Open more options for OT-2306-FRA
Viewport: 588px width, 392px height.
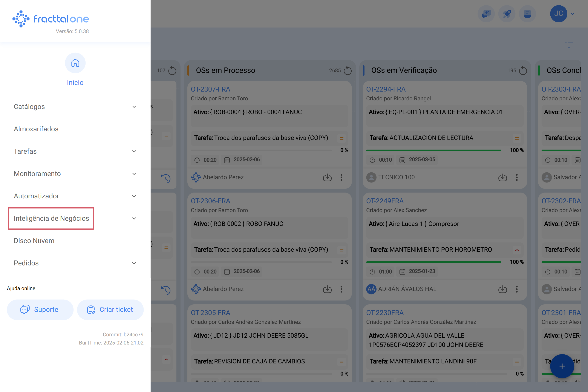pyautogui.click(x=341, y=289)
